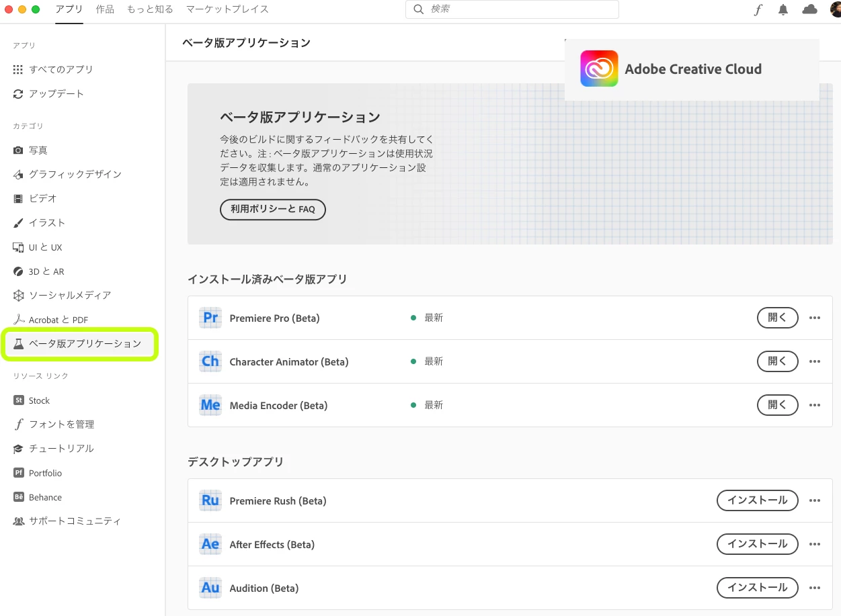Select フォントを管理 in sidebar
The image size is (841, 616).
[61, 425]
